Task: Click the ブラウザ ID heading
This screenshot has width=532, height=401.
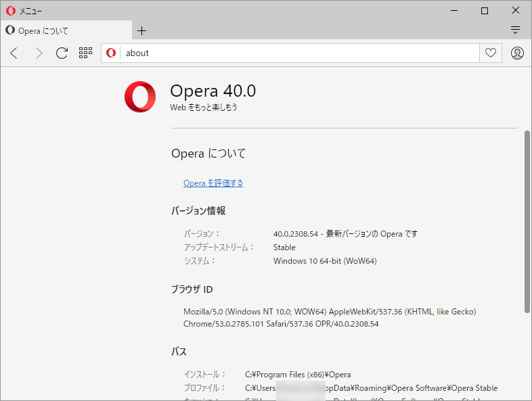Action: [192, 289]
